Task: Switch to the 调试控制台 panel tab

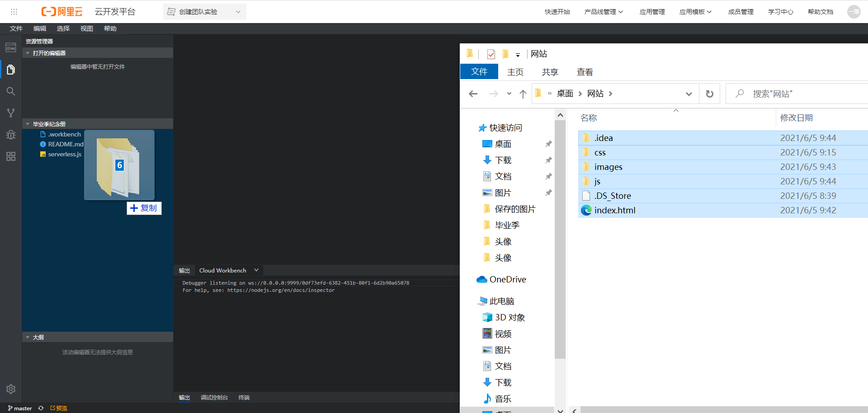Action: click(x=214, y=398)
